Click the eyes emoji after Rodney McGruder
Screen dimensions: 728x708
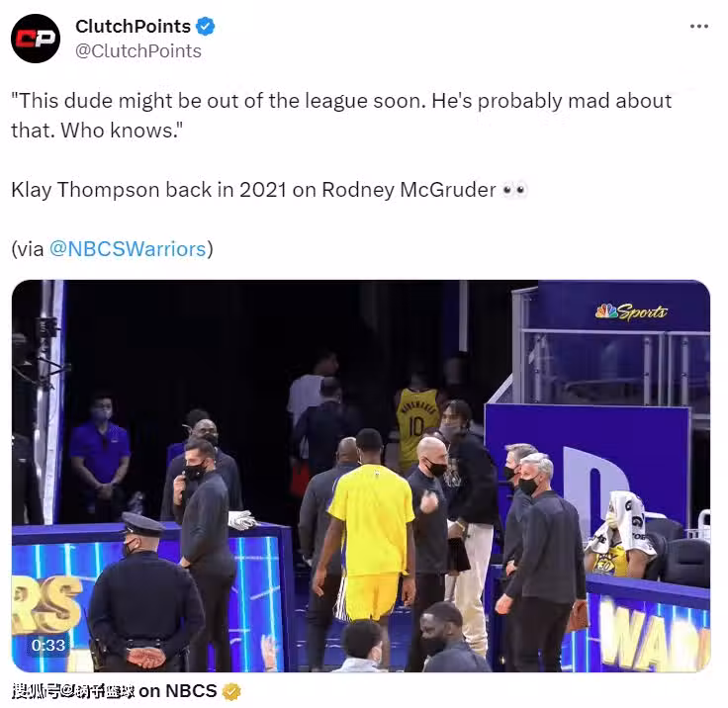(515, 190)
